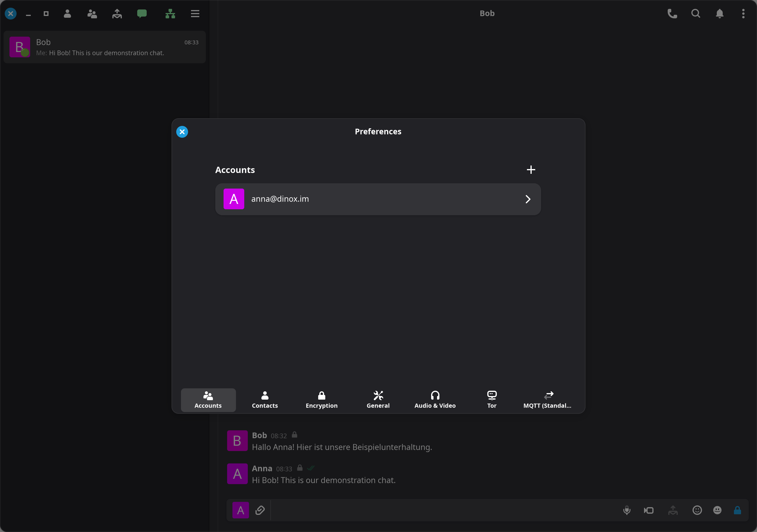
Task: Open the Audio & Video tab
Action: pos(435,400)
